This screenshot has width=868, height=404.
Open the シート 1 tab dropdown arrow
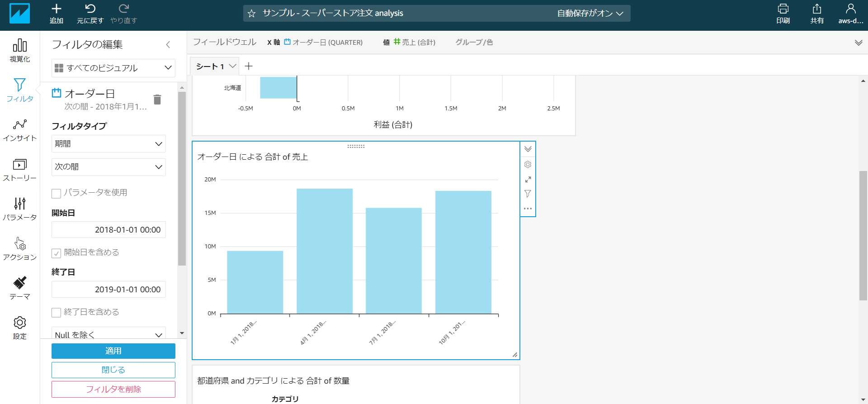(x=233, y=66)
